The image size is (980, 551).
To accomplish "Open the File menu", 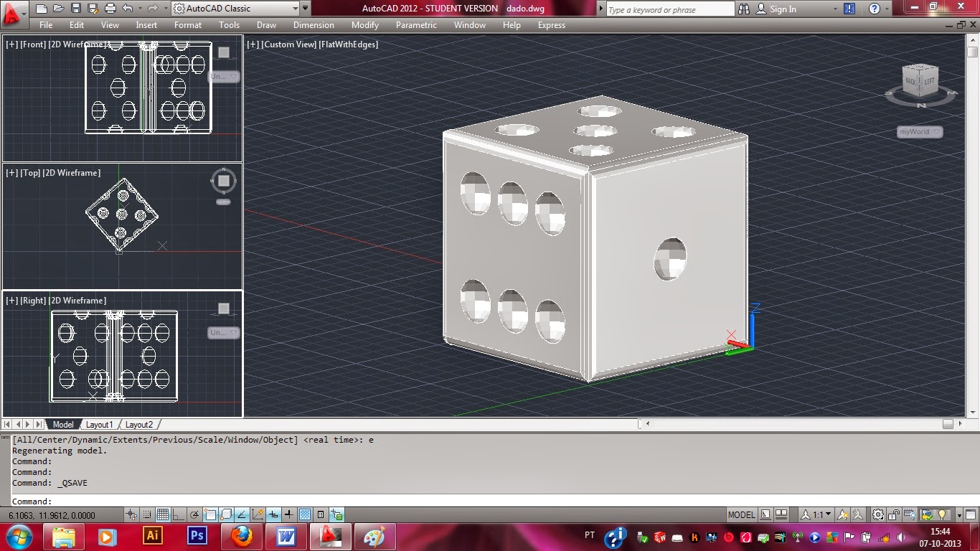I will click(46, 25).
